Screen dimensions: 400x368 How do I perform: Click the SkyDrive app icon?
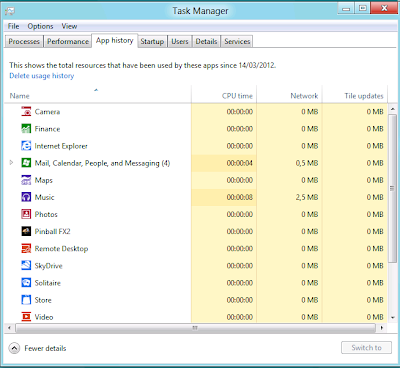point(26,266)
